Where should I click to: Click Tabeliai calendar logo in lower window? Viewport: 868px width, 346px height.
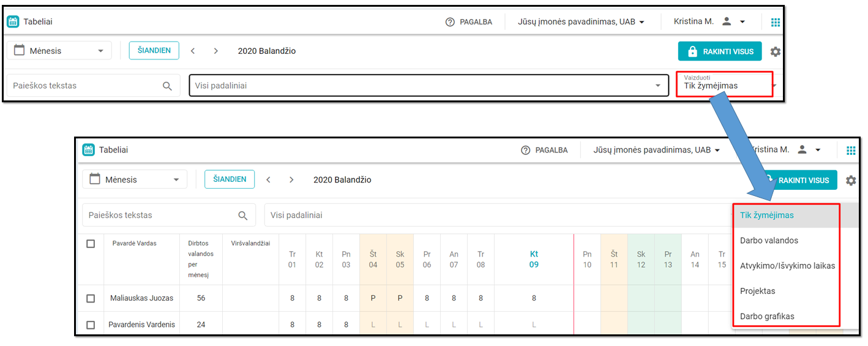pyautogui.click(x=89, y=150)
